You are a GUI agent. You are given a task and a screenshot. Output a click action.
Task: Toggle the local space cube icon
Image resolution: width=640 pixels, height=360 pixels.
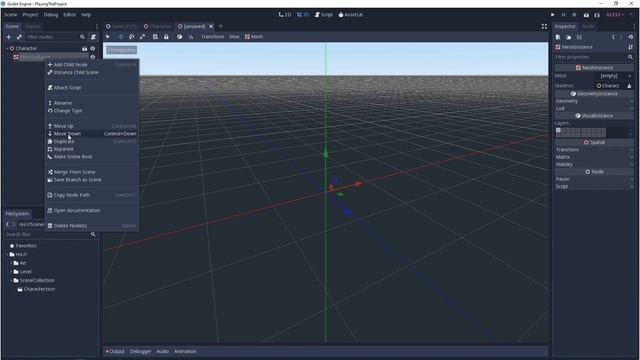(x=180, y=37)
